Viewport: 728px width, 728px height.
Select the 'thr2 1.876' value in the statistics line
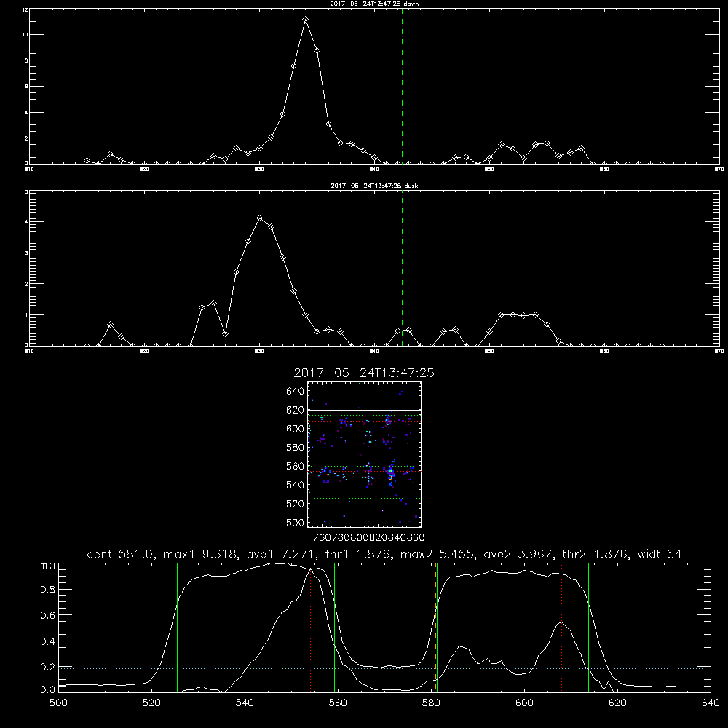click(596, 554)
